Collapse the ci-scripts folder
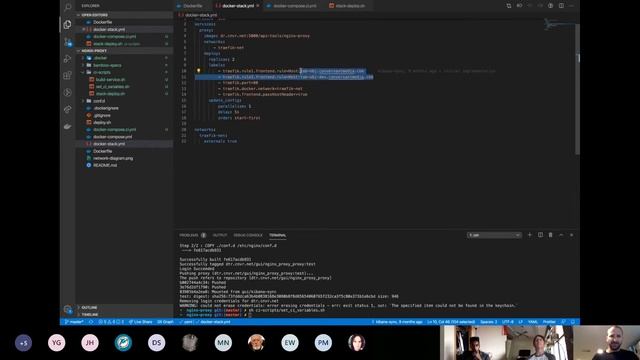Screen dimensions: 640x360 tap(124, 72)
